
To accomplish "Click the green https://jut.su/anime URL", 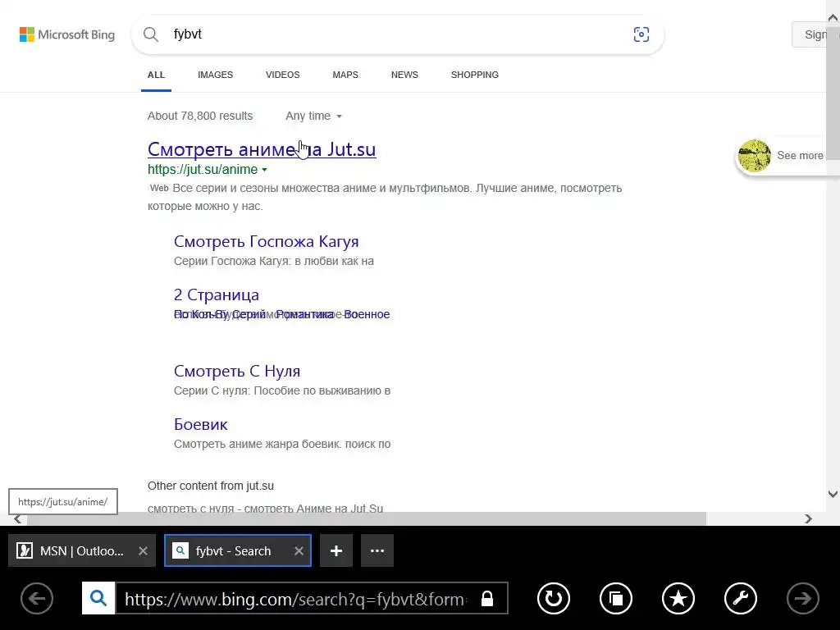I will pos(203,170).
